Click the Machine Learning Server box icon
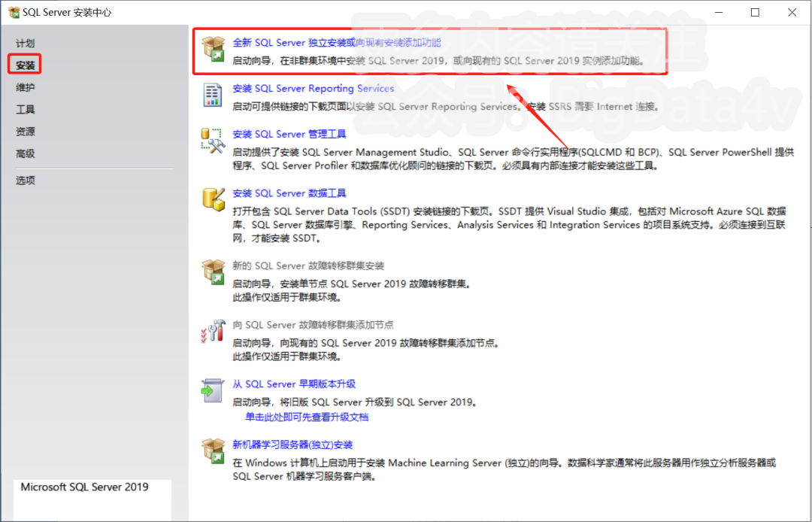812x522 pixels. coord(213,451)
